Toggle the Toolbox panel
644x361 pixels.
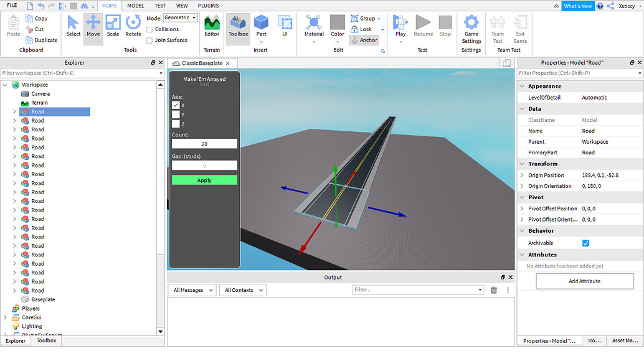tap(237, 27)
